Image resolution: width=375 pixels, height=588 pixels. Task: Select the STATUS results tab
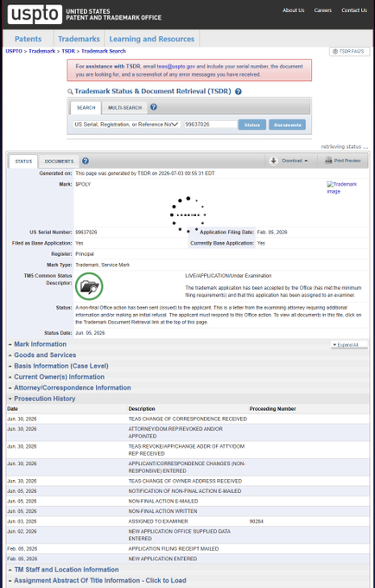[x=23, y=161]
